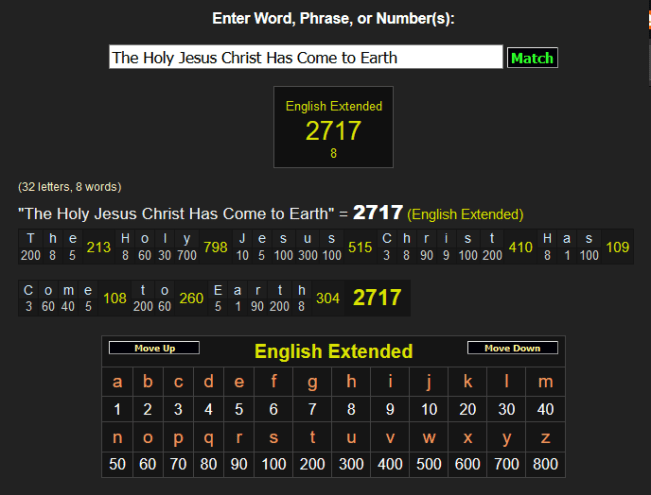Click the word sum 213 for 'The'
This screenshot has width=651, height=495.
tap(98, 247)
